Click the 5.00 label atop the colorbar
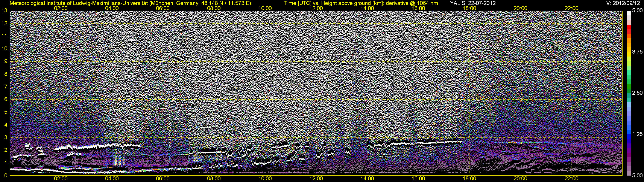644x182 pixels. (637, 11)
